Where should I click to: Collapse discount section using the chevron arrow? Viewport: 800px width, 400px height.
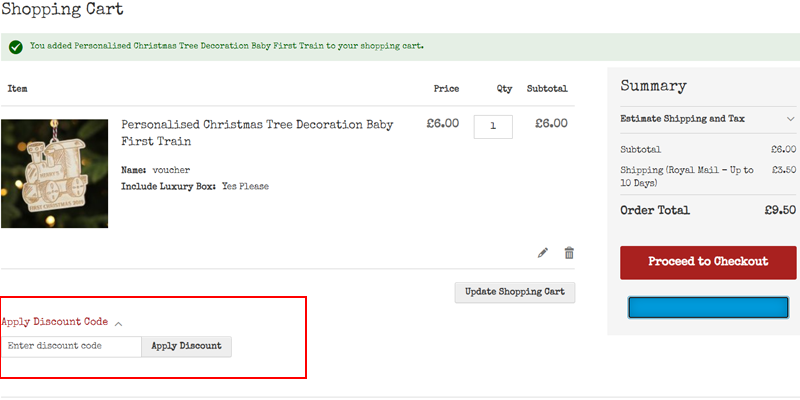tap(118, 323)
